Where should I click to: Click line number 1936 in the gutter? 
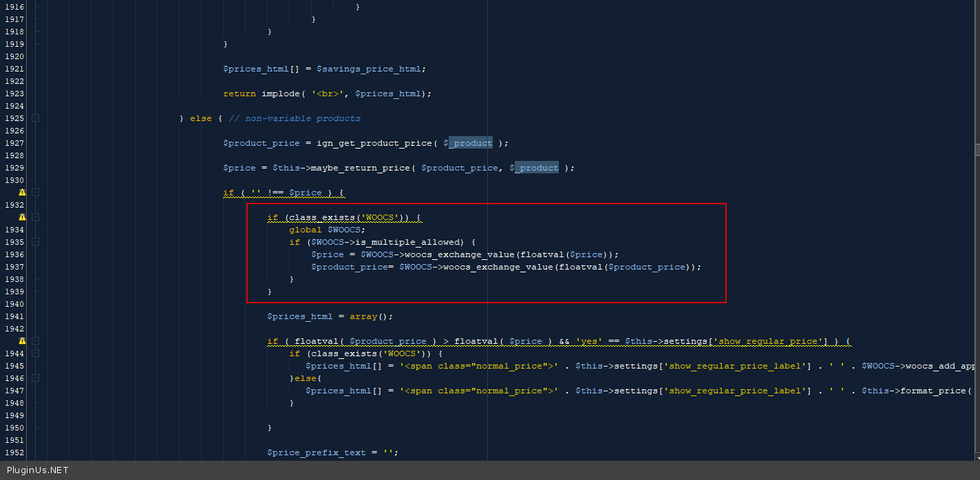click(14, 254)
